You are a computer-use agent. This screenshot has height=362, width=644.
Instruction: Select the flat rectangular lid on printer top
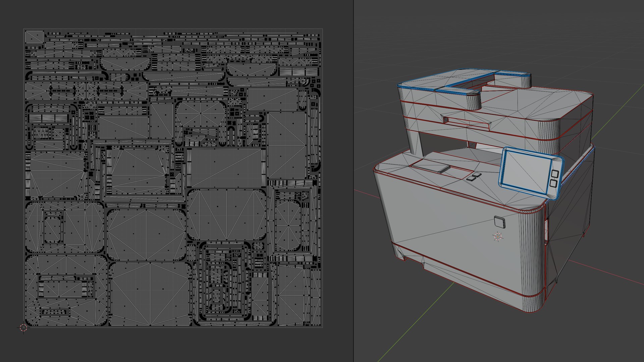[x=431, y=166]
